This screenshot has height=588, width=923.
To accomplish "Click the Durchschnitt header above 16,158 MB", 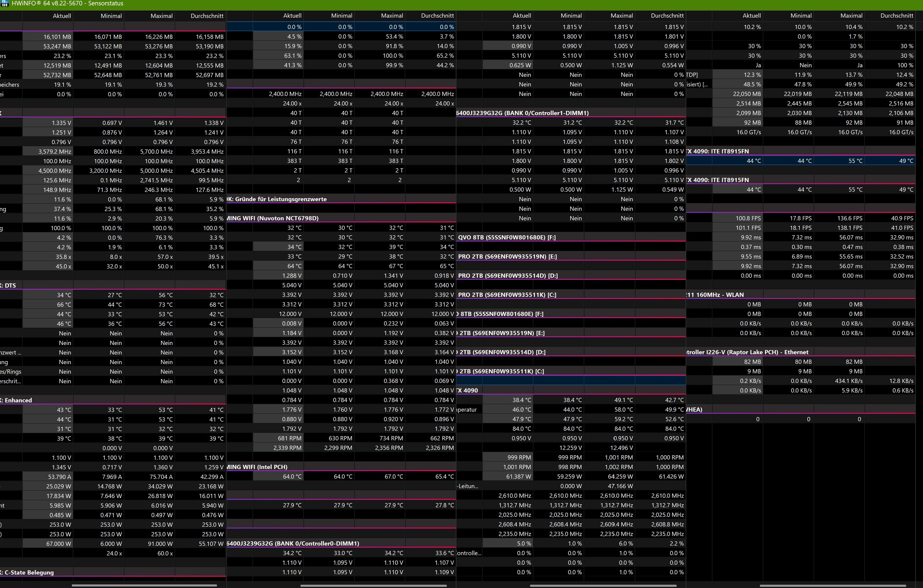I will (x=207, y=16).
